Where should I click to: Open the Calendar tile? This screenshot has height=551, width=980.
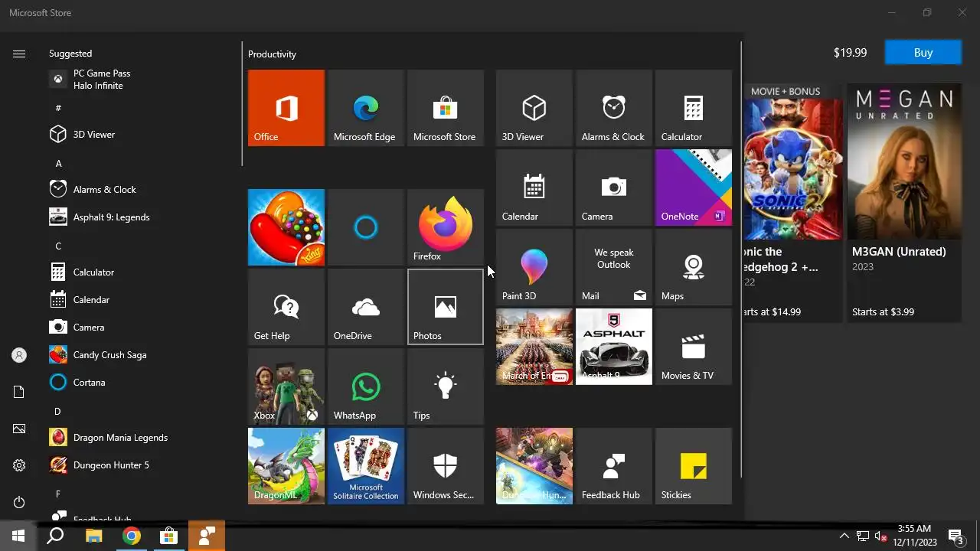(534, 187)
